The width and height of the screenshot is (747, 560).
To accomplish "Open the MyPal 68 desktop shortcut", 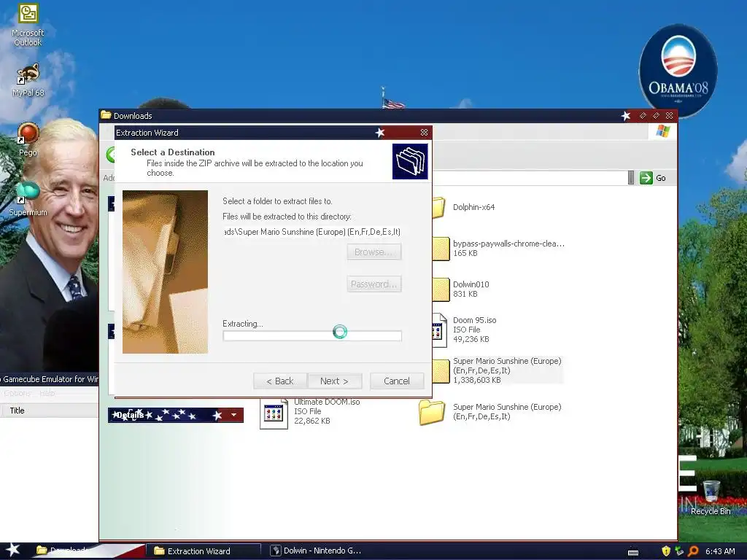I will [x=28, y=80].
